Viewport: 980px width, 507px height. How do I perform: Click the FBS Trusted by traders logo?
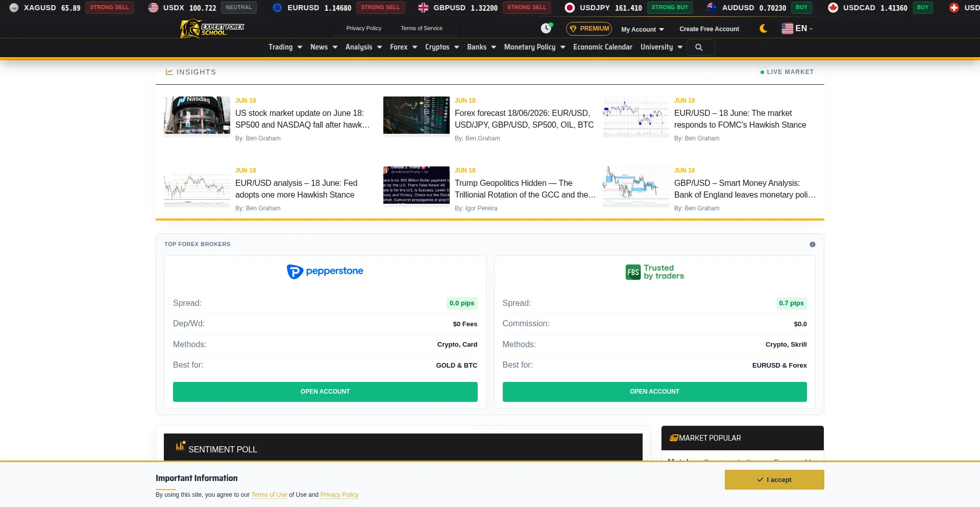(x=654, y=272)
